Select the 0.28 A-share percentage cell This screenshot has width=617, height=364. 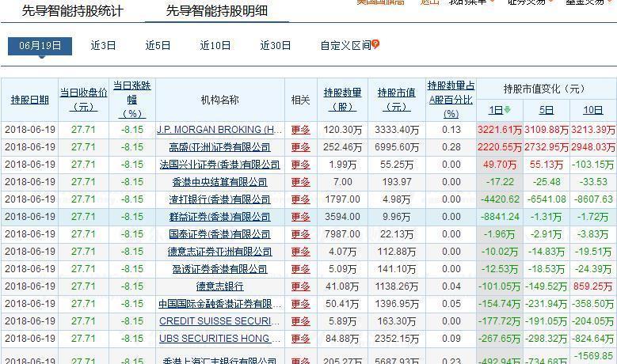[451, 147]
